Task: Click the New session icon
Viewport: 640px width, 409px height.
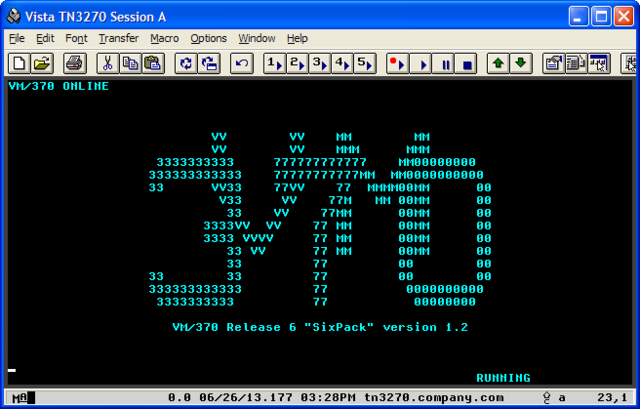Action: click(19, 64)
